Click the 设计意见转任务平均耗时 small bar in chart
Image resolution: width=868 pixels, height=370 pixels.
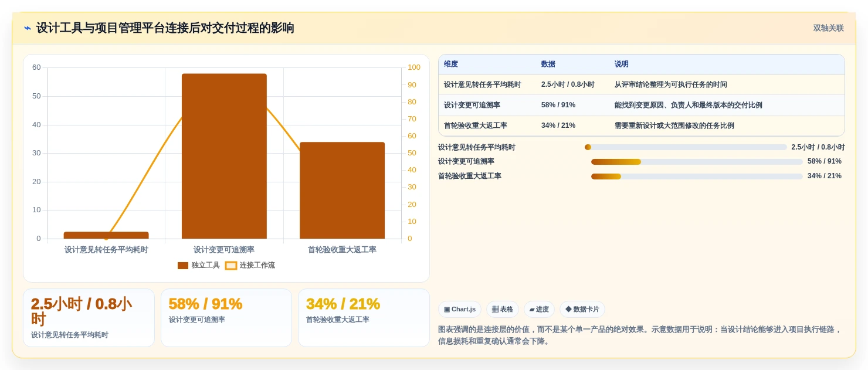pyautogui.click(x=106, y=235)
